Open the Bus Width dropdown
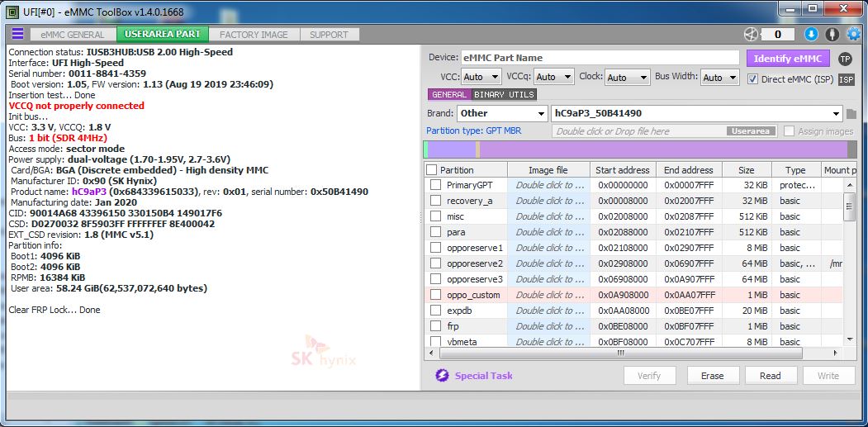 point(719,77)
